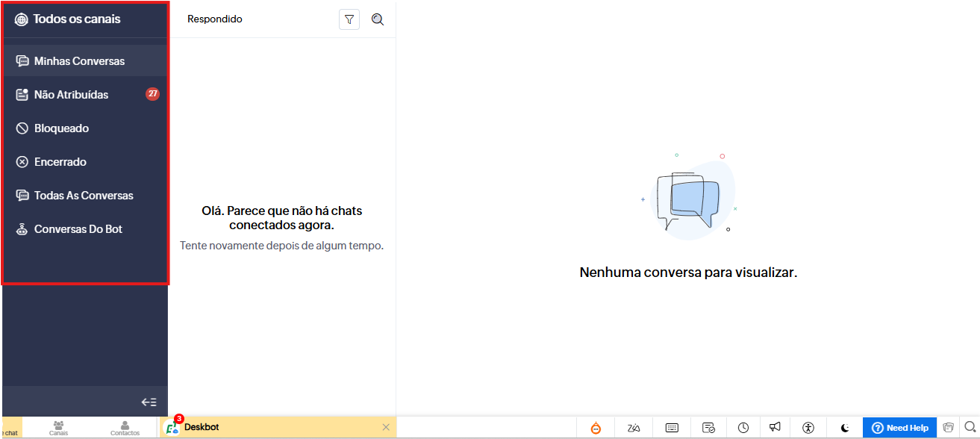Open the Respondido status dropdown
The width and height of the screenshot is (980, 439).
pyautogui.click(x=215, y=19)
